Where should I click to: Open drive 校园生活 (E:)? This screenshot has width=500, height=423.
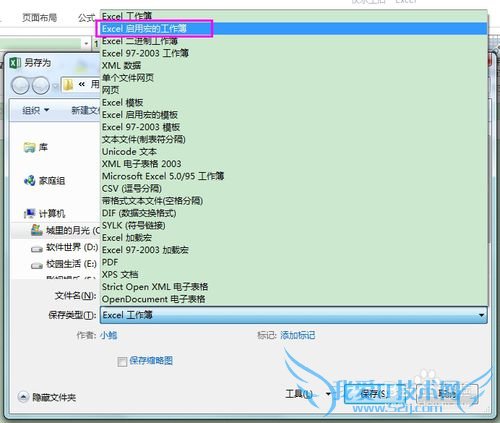pyautogui.click(x=64, y=264)
